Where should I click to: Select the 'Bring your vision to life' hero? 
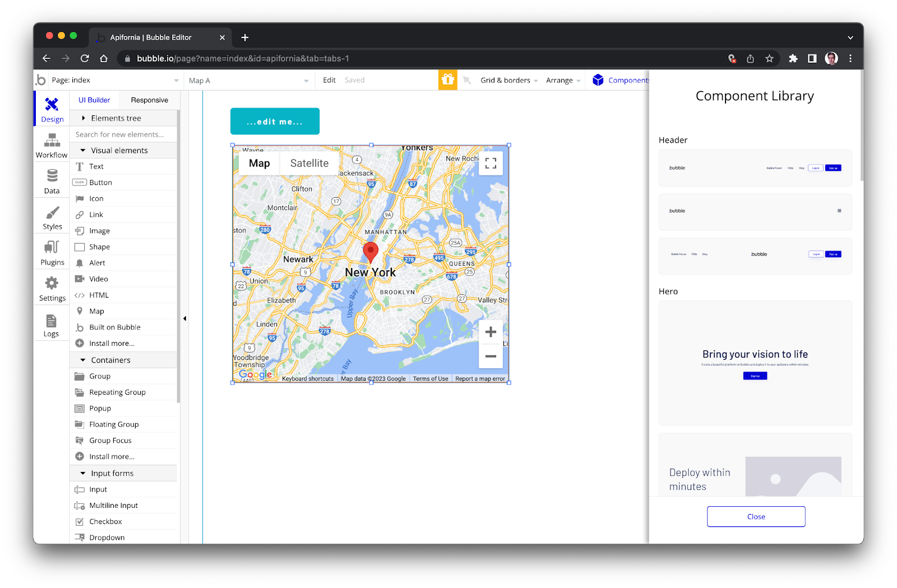pos(755,363)
